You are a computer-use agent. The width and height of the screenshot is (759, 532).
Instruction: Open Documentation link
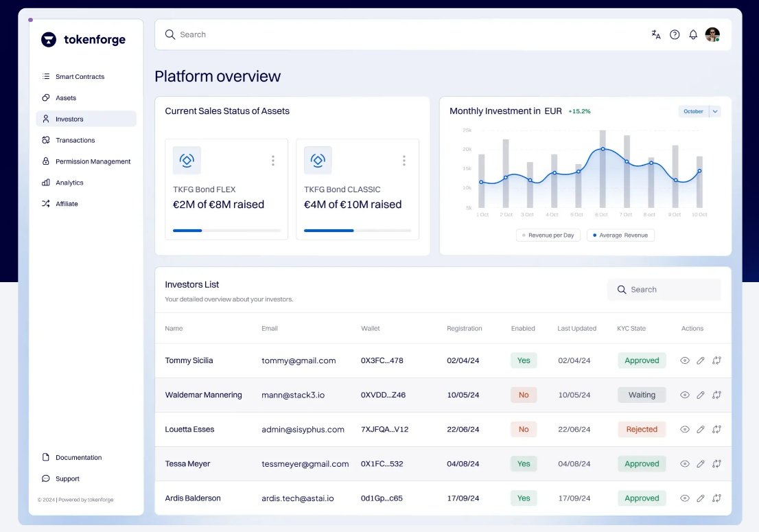(86, 457)
